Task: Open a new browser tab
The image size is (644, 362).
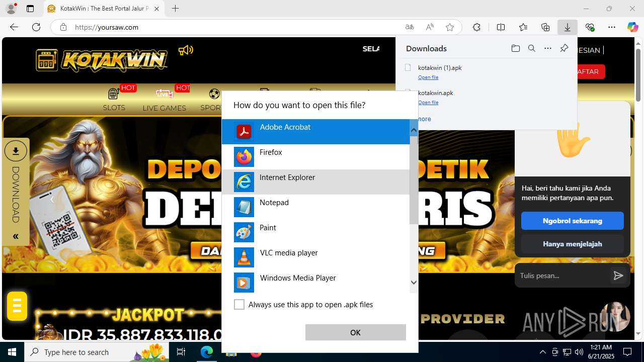Action: click(175, 9)
